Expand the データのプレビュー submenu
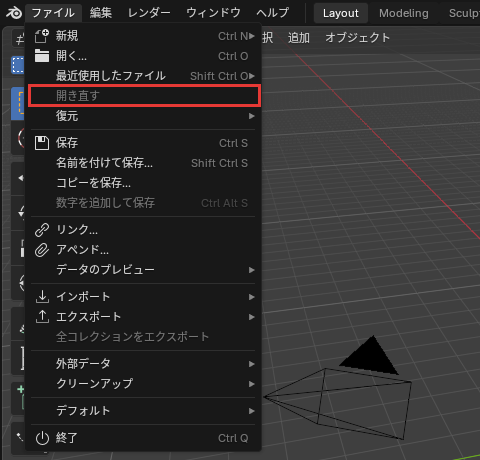The height and width of the screenshot is (460, 480). pos(143,270)
